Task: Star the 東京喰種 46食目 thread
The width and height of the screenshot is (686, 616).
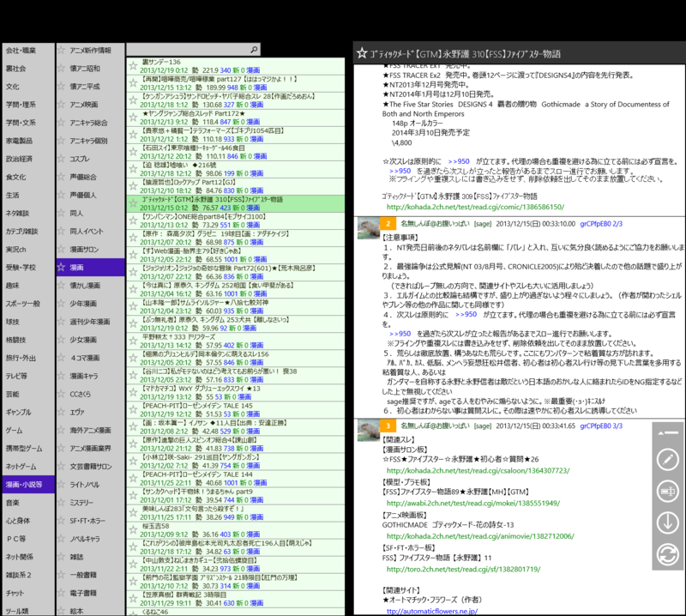Action: 133,152
